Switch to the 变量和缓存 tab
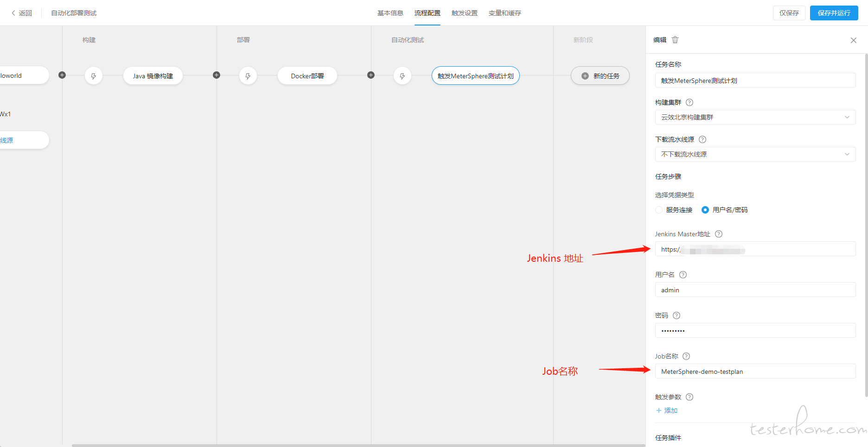 [x=505, y=13]
